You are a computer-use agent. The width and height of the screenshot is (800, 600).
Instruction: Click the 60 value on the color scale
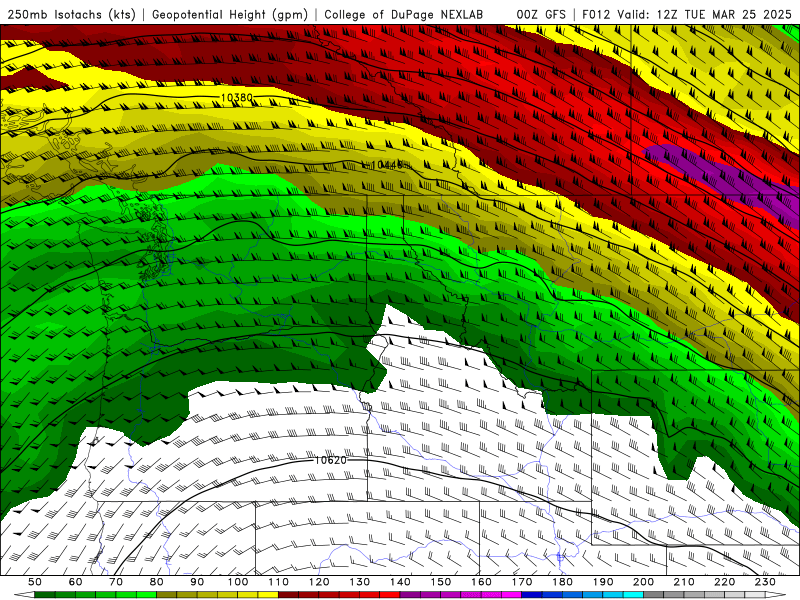pyautogui.click(x=75, y=582)
